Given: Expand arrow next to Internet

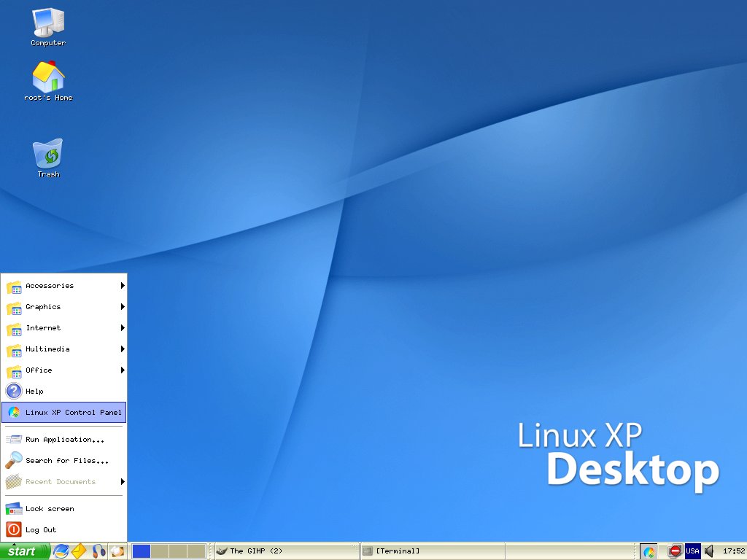Looking at the screenshot, I should tap(123, 327).
